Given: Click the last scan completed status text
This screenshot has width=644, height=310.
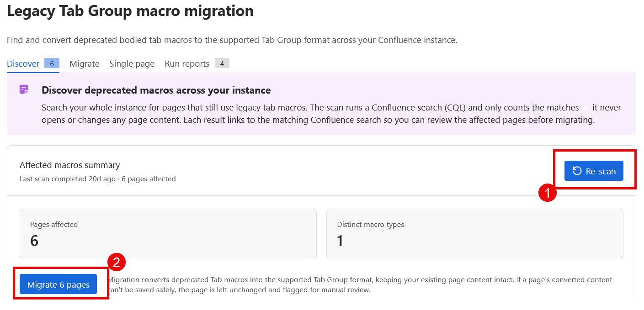Looking at the screenshot, I should pos(98,179).
